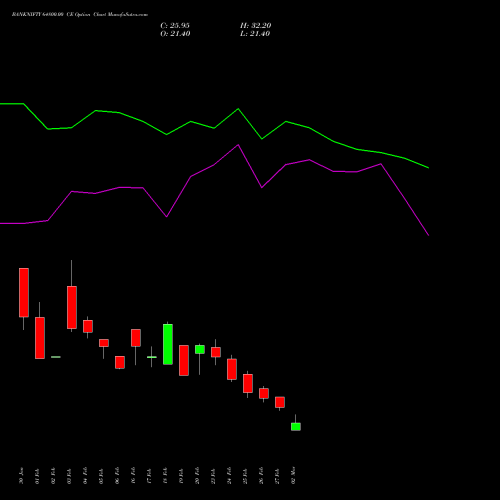Click the '01 Feb' date label
The image size is (500, 500).
[x=37, y=476]
